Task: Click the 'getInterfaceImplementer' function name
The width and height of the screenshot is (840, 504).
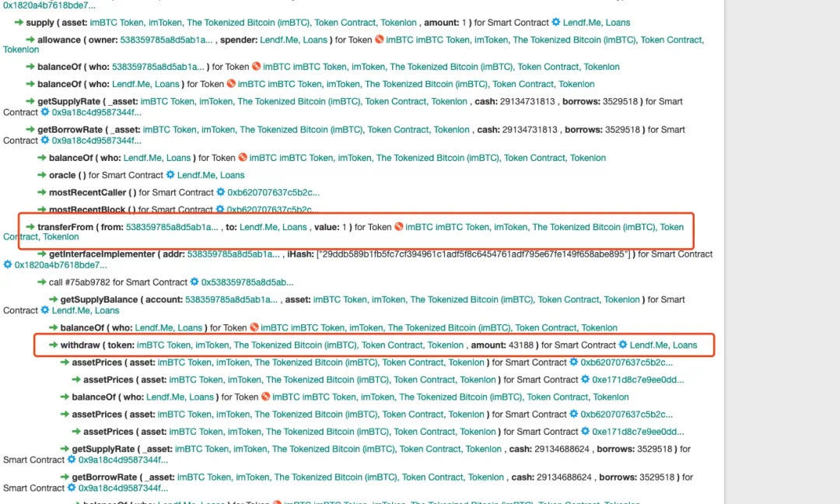Action: click(x=102, y=254)
